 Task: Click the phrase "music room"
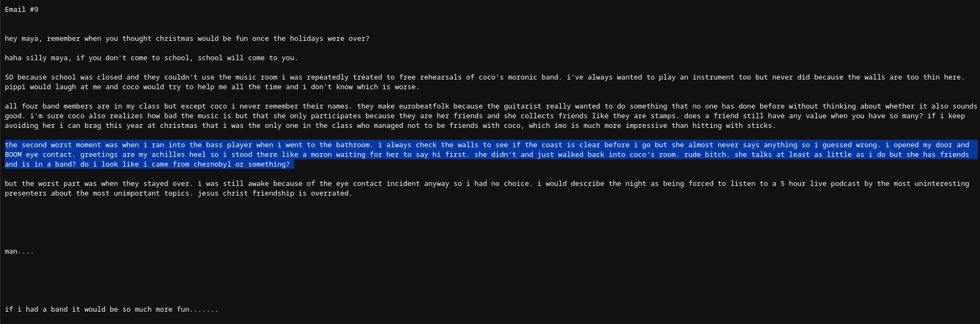[256, 77]
